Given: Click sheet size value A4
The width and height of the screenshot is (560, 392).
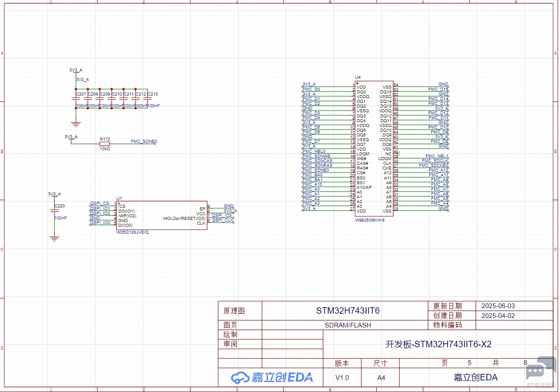Looking at the screenshot, I should [x=381, y=377].
